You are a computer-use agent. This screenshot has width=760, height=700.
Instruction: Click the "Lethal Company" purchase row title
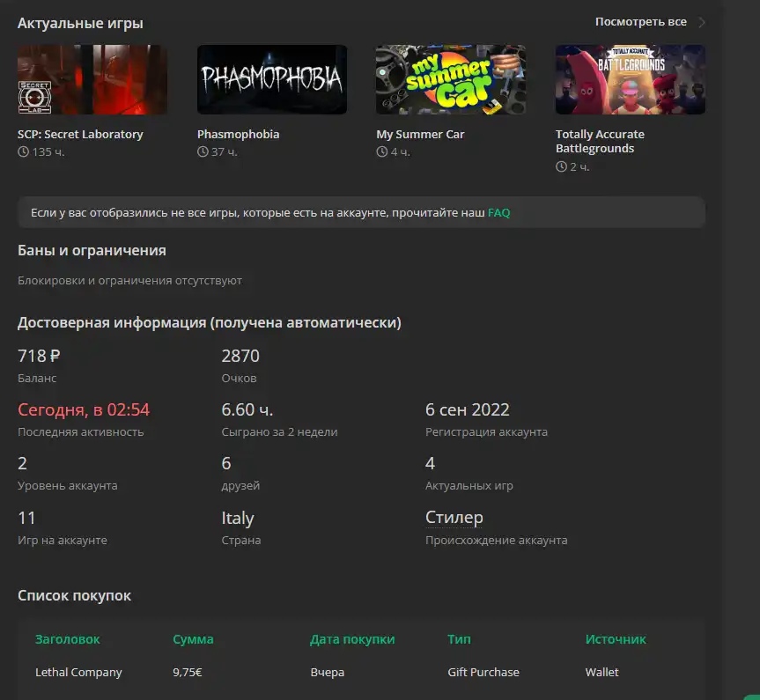[78, 672]
